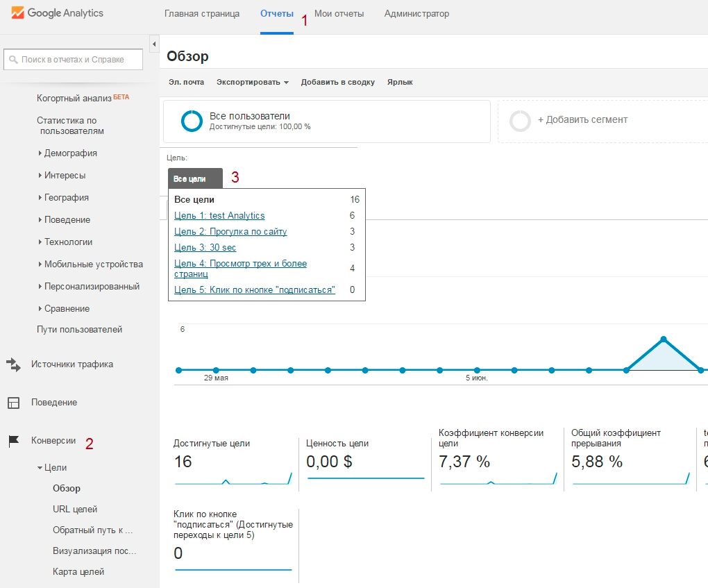Expand the Демография tree item
This screenshot has width=708, height=588.
(x=40, y=153)
